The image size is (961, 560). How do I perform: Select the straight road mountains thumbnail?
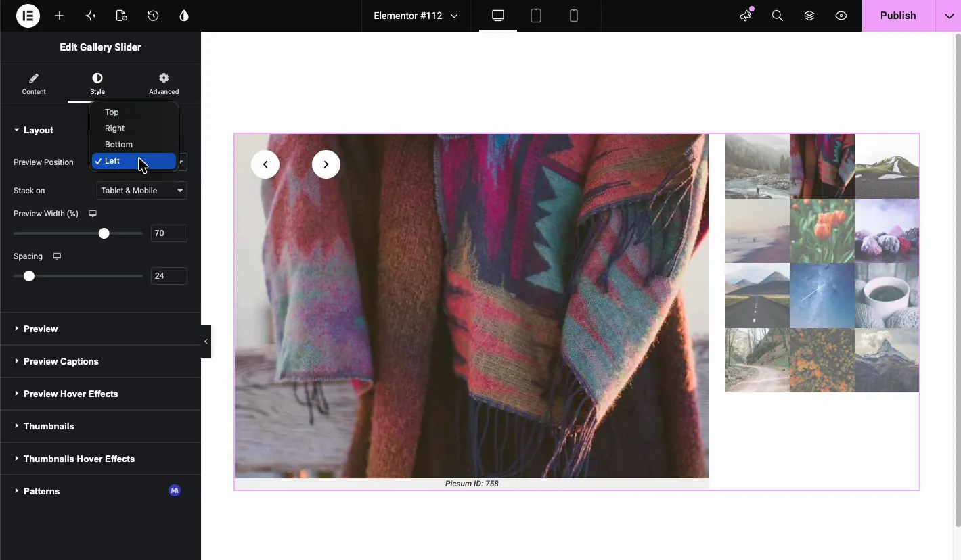point(757,296)
